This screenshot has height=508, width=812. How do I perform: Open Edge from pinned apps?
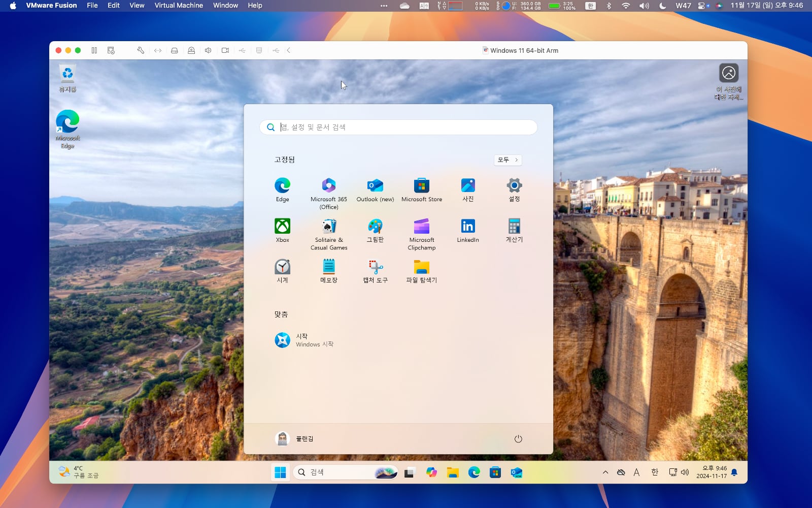(x=282, y=190)
